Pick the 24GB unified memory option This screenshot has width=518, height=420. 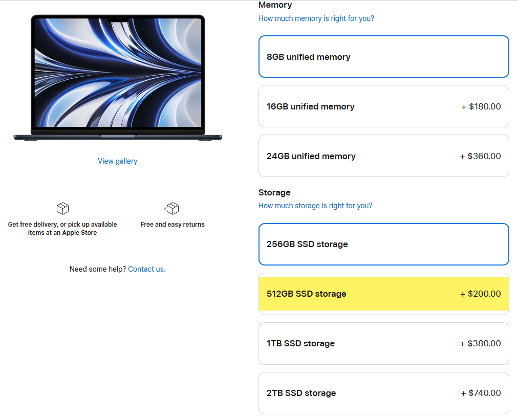coord(383,156)
